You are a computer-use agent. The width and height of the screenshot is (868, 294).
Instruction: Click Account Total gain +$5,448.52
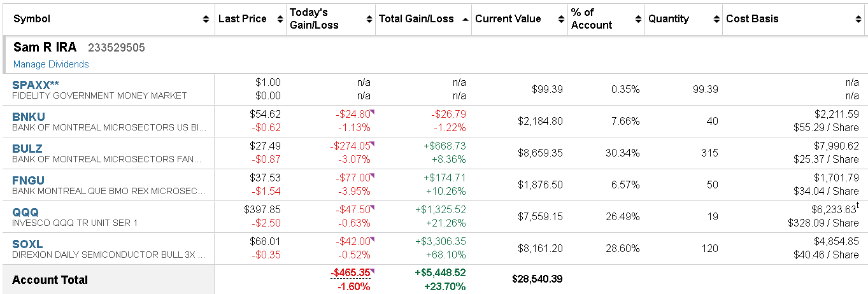tap(441, 273)
